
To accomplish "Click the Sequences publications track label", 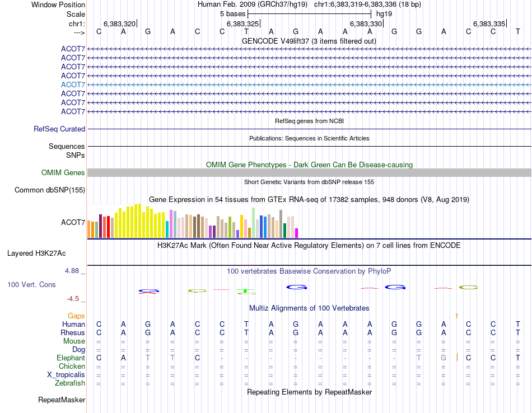I will (x=67, y=147).
